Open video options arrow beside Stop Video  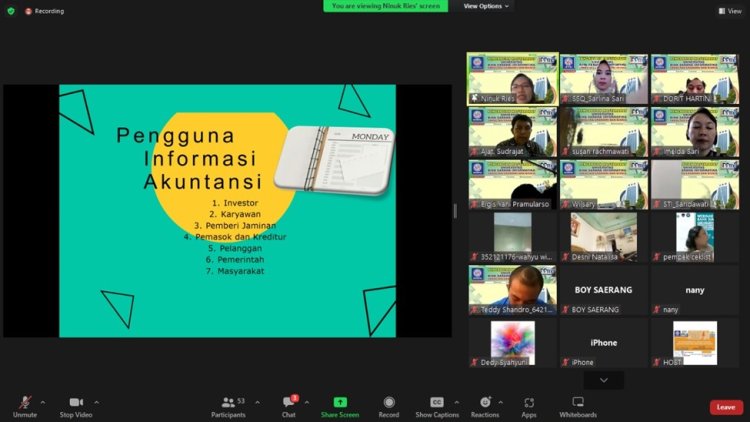(97, 402)
